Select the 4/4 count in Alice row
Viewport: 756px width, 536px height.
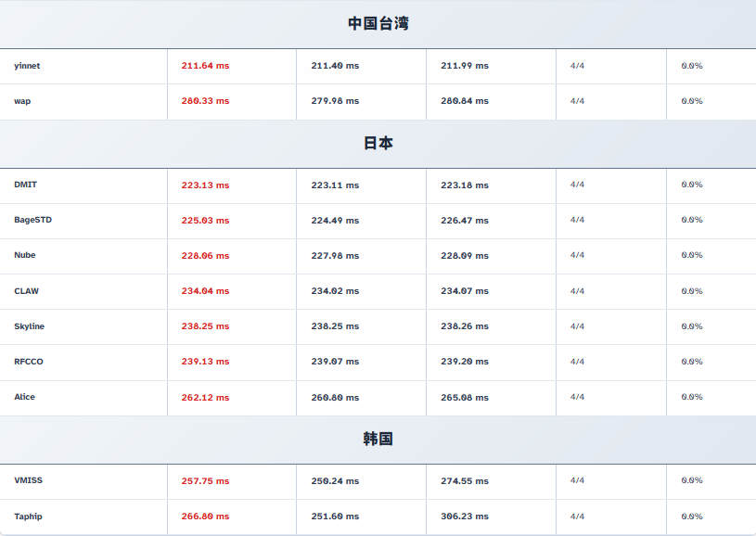point(577,397)
